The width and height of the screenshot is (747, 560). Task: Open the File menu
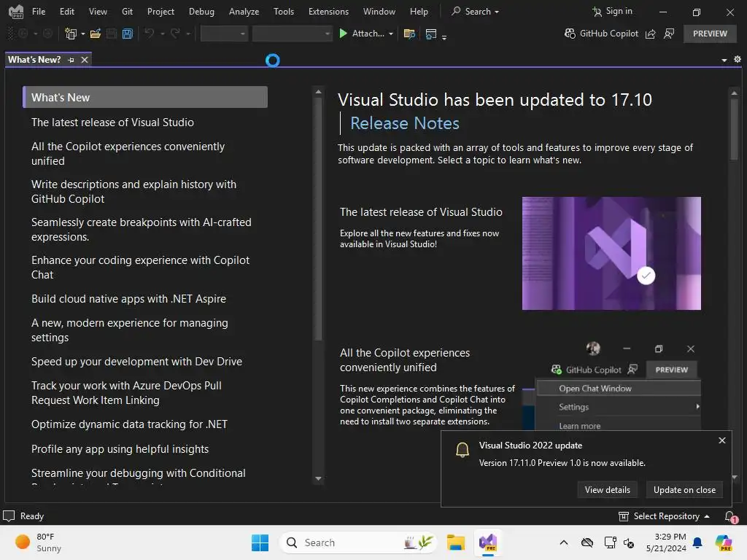point(39,12)
